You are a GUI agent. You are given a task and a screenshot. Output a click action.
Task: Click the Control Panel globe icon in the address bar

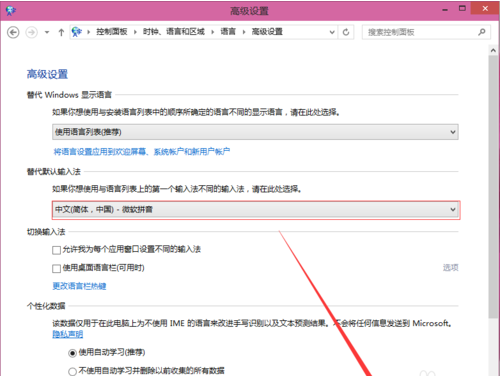coord(77,32)
